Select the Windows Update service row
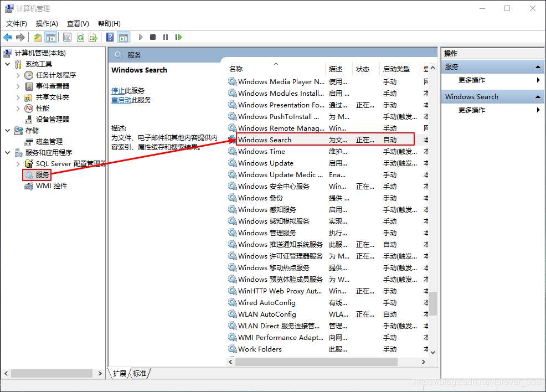 pyautogui.click(x=327, y=163)
